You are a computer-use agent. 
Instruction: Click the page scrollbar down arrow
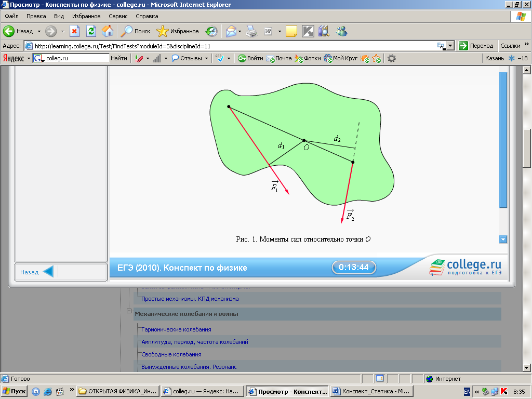pyautogui.click(x=527, y=367)
